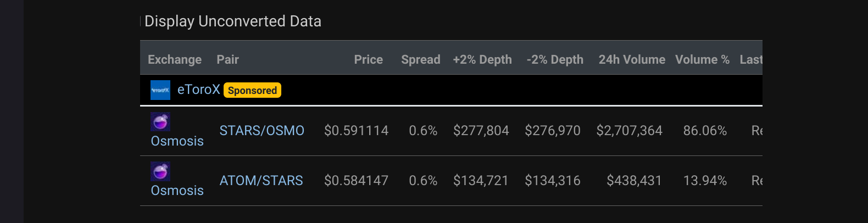
Task: Sort by -2% Depth column
Action: pyautogui.click(x=554, y=59)
